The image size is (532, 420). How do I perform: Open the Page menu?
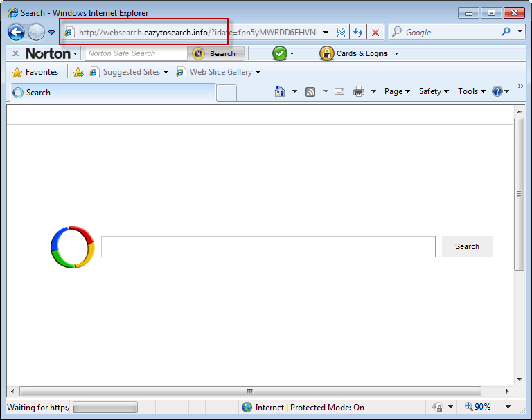coord(397,91)
